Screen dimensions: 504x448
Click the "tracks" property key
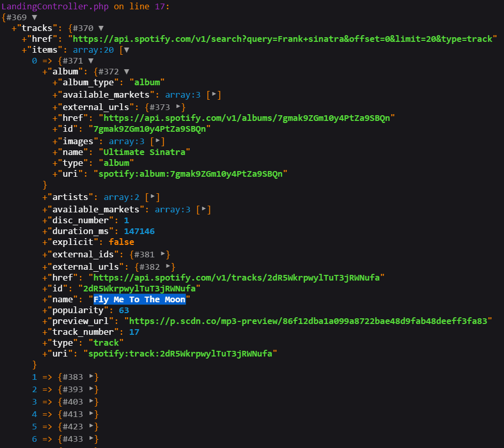(37, 28)
